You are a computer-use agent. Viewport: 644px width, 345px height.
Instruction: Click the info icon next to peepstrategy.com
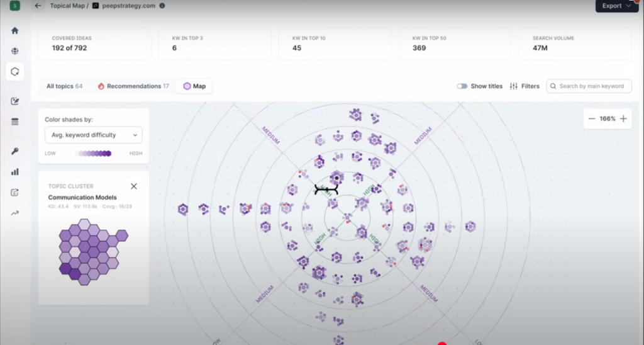pyautogui.click(x=162, y=6)
